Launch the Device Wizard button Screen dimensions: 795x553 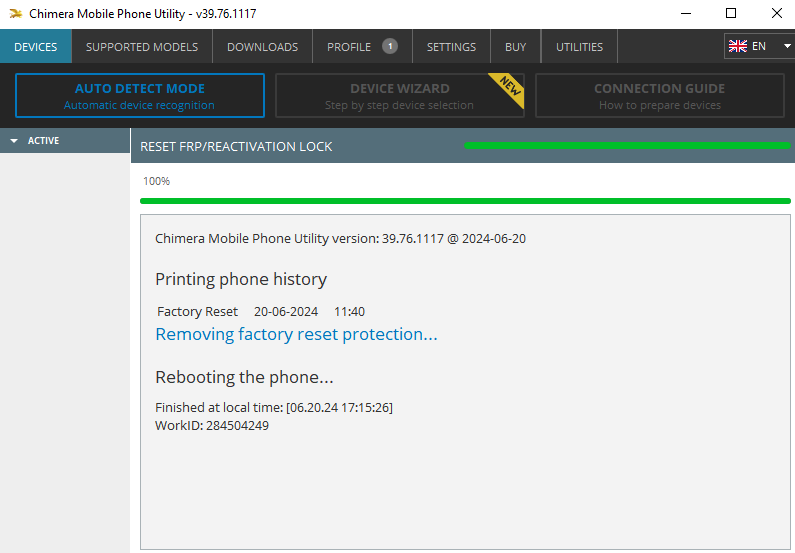[400, 95]
